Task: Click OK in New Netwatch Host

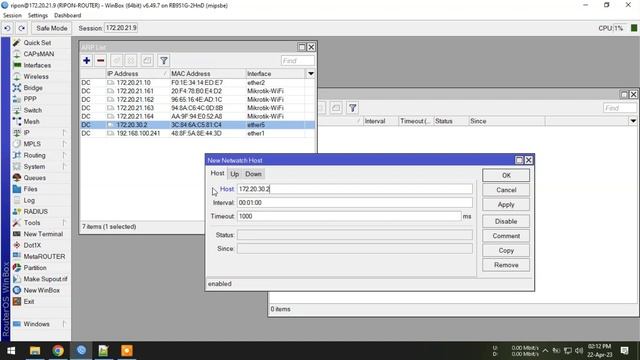Action: point(506,175)
